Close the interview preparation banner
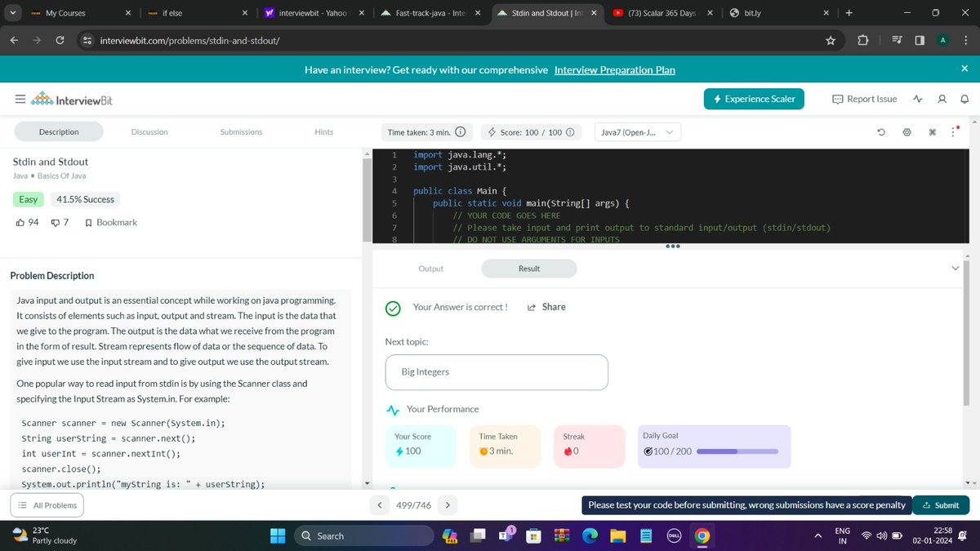This screenshot has height=551, width=980. (964, 69)
